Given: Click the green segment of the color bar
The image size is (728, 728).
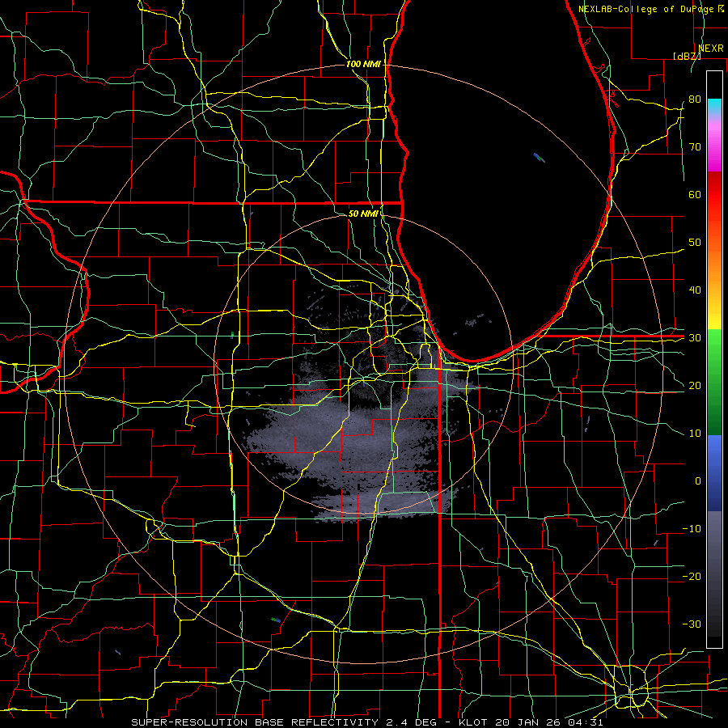Looking at the screenshot, I should click(x=714, y=382).
